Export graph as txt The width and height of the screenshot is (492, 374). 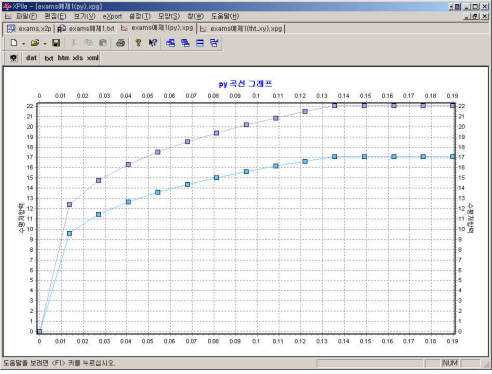[x=49, y=58]
